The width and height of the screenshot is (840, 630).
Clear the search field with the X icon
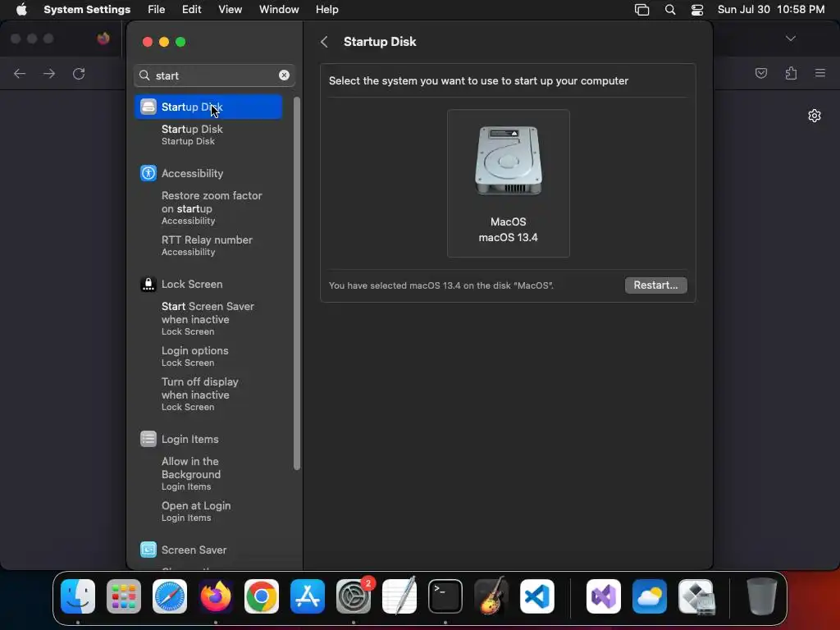click(x=284, y=75)
